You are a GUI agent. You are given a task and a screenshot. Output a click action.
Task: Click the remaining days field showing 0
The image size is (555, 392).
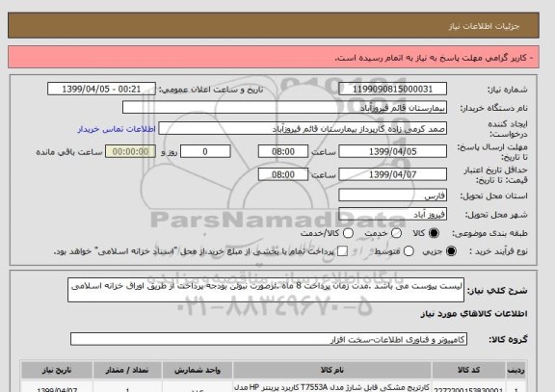tap(205, 151)
